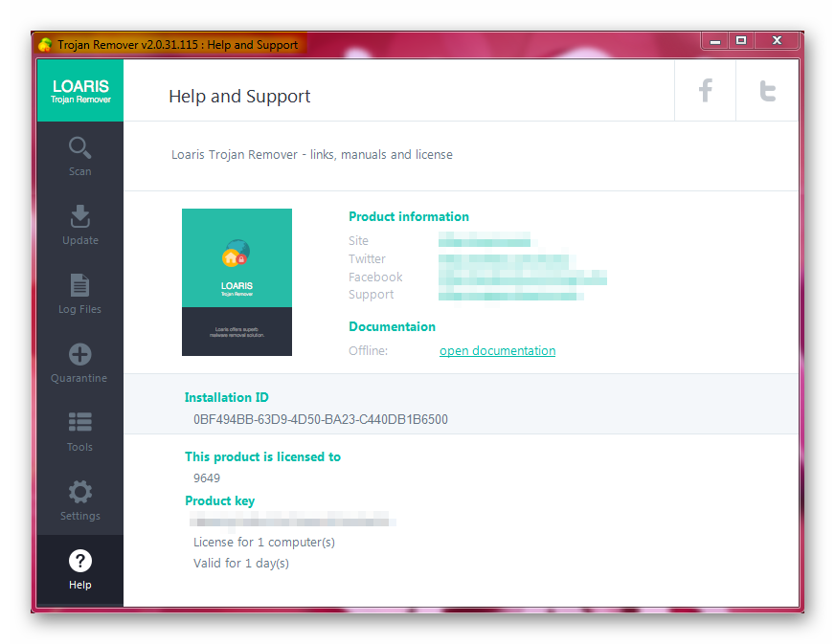This screenshot has width=835, height=644.
Task: Click the Twitter icon in header
Action: (767, 91)
